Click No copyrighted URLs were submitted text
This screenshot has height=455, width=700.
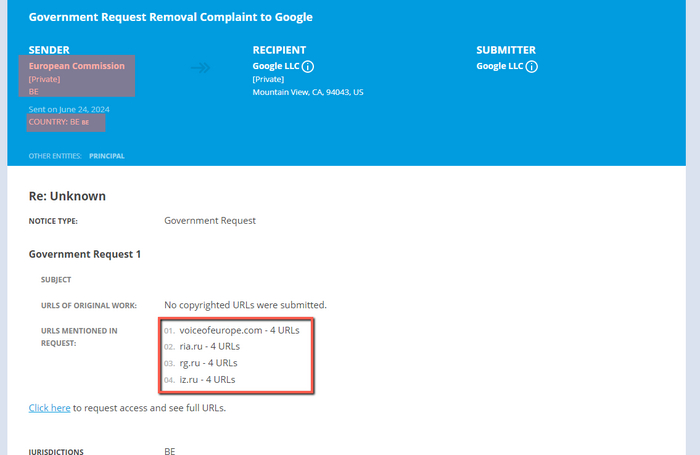click(x=246, y=305)
